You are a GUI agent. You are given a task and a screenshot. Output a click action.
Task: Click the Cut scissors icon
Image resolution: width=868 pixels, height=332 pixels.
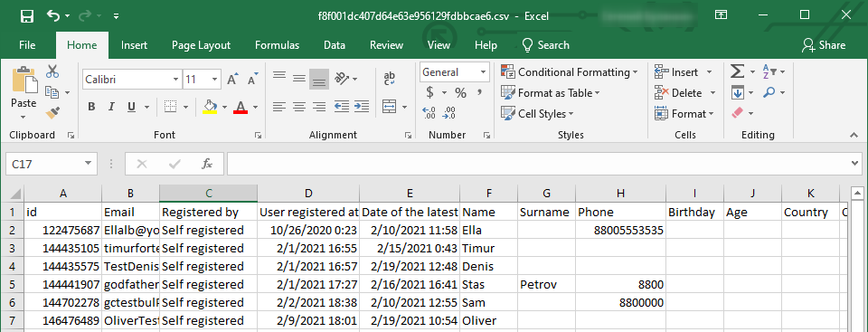[52, 71]
